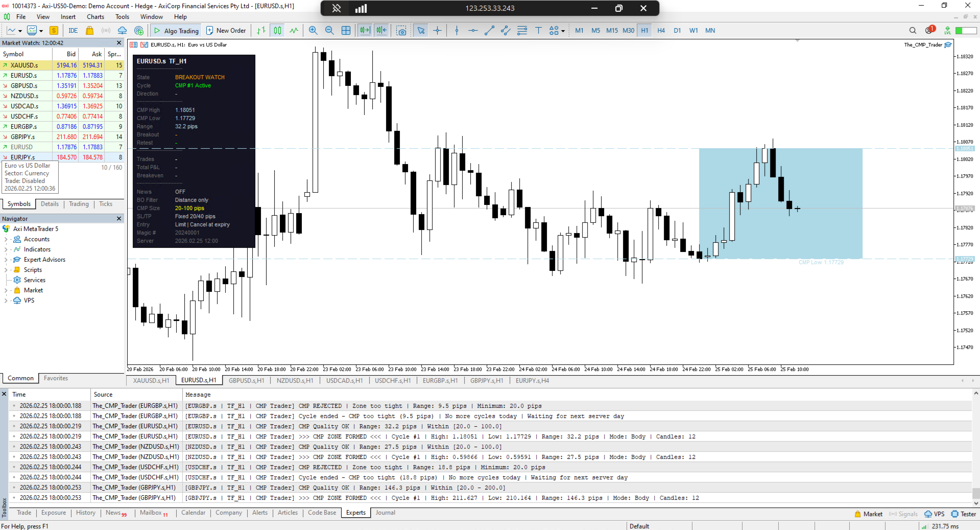The width and height of the screenshot is (980, 530).
Task: Expand the Scripts node in Navigator
Action: (x=6, y=270)
